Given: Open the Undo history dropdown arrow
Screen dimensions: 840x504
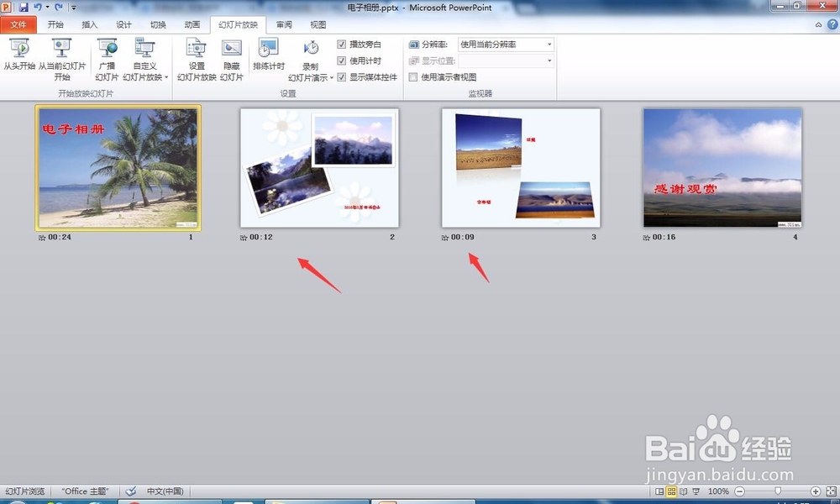Looking at the screenshot, I should pos(47,8).
